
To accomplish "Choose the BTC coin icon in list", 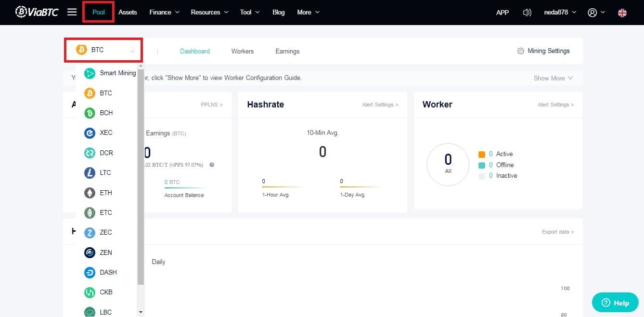I will point(90,93).
